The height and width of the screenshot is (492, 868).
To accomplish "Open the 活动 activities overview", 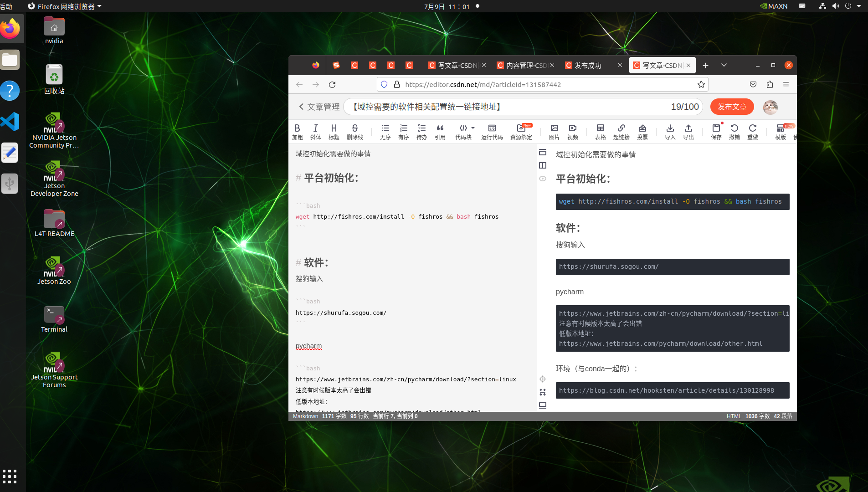I will pyautogui.click(x=6, y=6).
